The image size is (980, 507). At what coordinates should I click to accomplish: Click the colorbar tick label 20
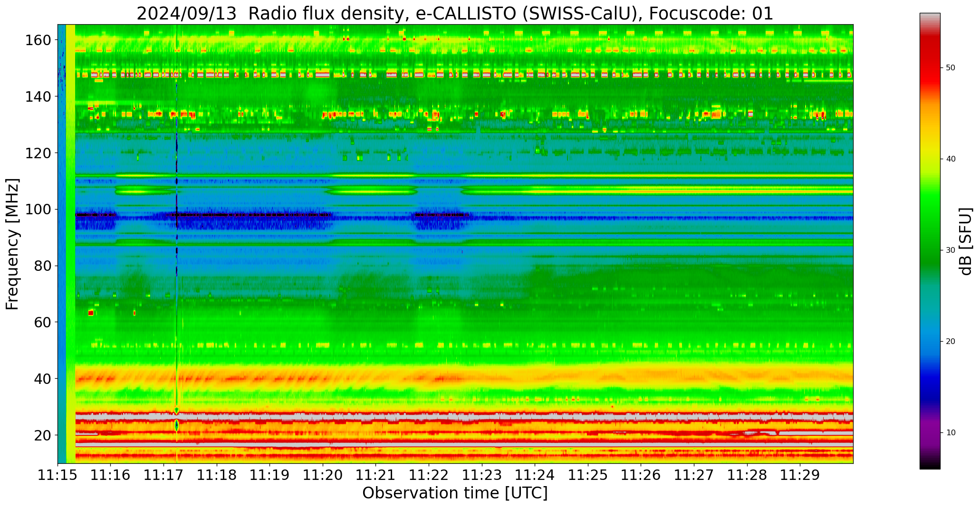[x=951, y=341]
